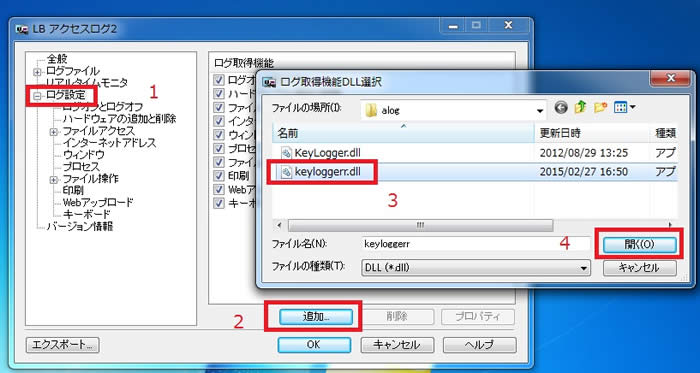Click the ログ取得機能DLL選択 dialog title icon
Viewport: 700px width, 373px height.
pyautogui.click(x=270, y=82)
